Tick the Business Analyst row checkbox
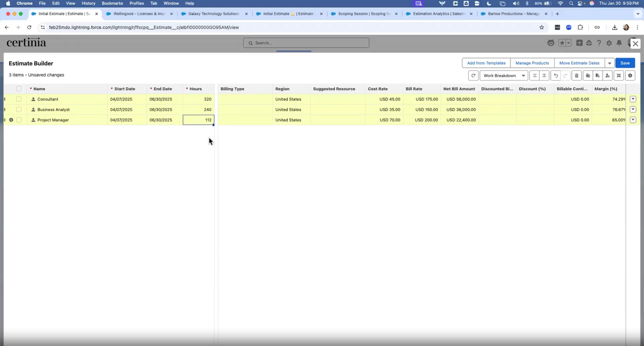Screen dimensions: 644x346 19,109
